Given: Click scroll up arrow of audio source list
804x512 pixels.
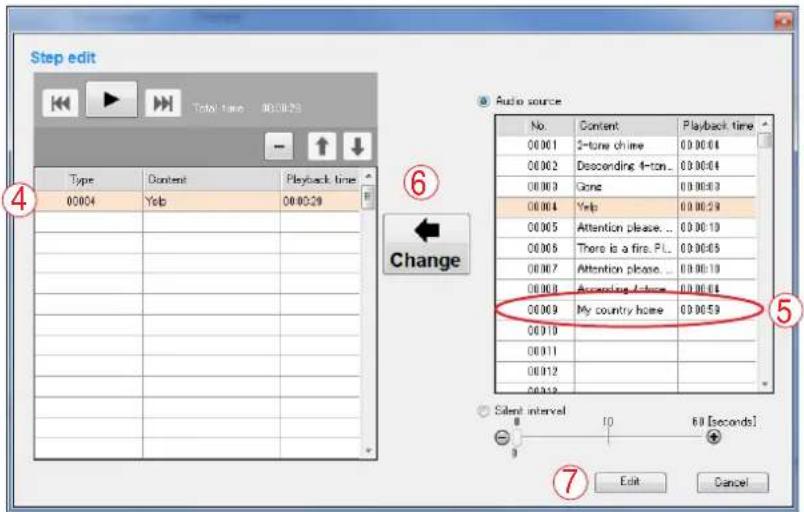Looking at the screenshot, I should tap(765, 124).
